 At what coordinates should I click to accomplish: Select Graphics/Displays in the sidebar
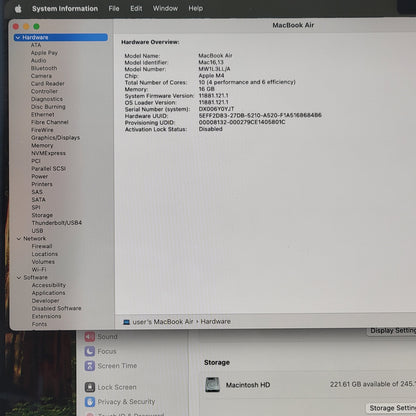coord(56,138)
